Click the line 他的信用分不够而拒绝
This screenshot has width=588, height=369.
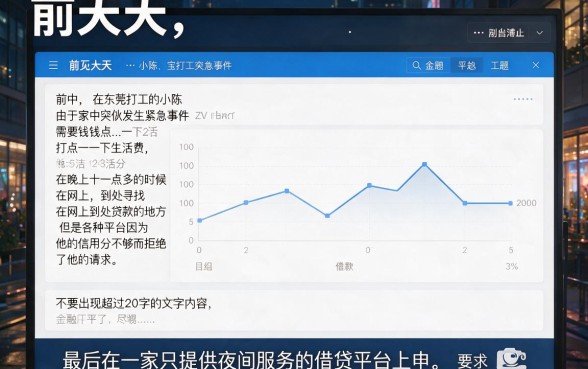point(111,244)
